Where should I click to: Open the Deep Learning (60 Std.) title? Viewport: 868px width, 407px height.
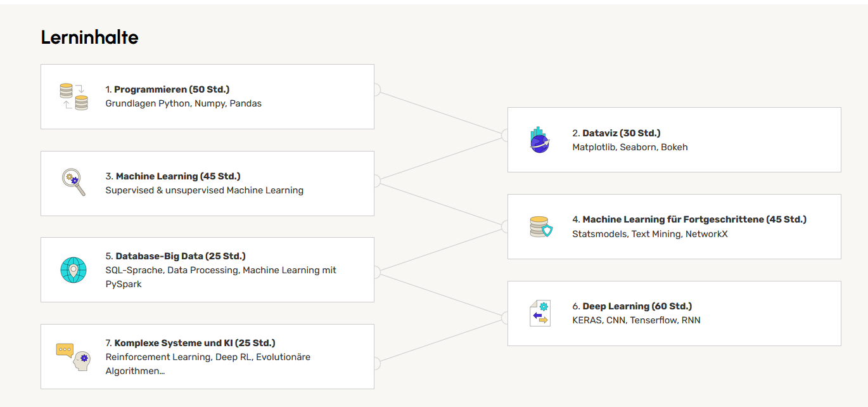(x=637, y=306)
